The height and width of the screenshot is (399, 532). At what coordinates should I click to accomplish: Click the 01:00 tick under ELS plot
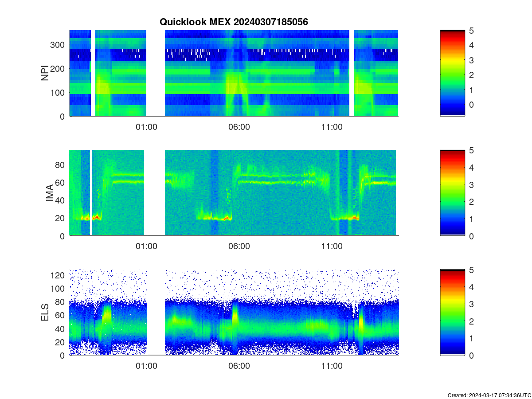[x=146, y=366]
